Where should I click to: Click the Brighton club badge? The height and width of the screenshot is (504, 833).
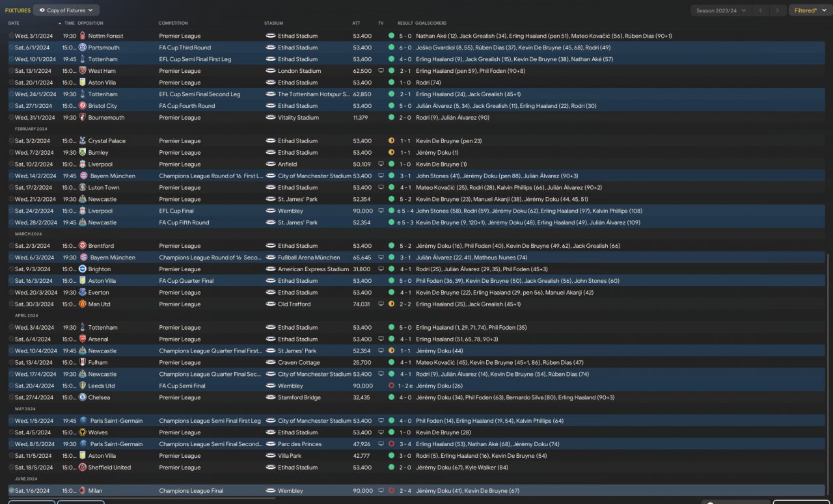click(83, 269)
